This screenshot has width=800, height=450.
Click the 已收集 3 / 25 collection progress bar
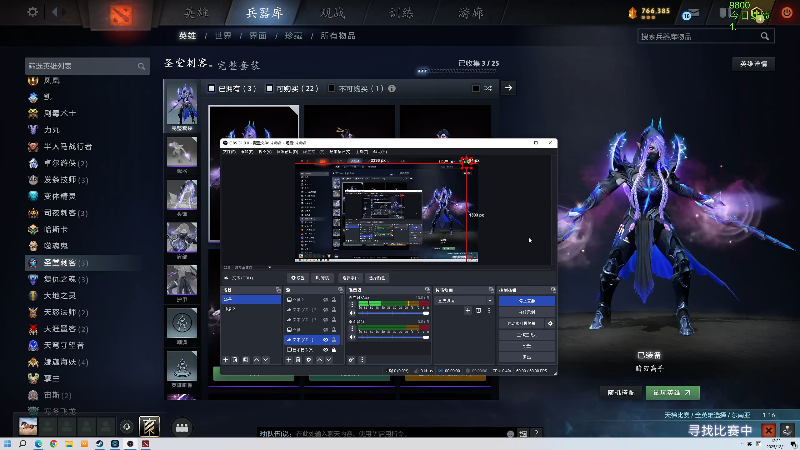pyautogui.click(x=458, y=71)
